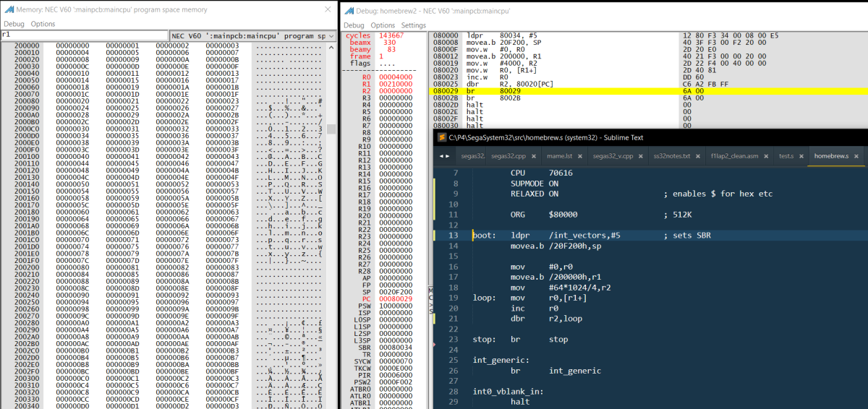868x409 pixels.
Task: Click the 'boot:' label in the code
Action: tap(484, 236)
